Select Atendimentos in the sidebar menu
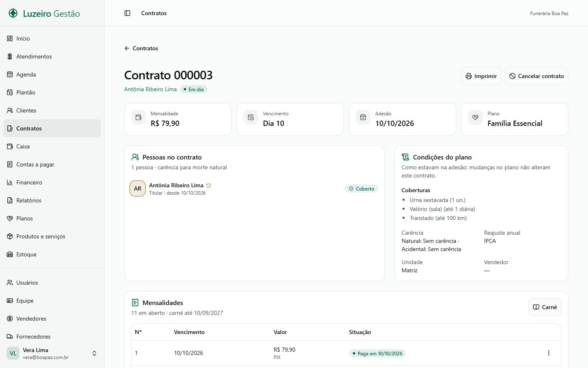The image size is (588, 368). (x=52, y=56)
